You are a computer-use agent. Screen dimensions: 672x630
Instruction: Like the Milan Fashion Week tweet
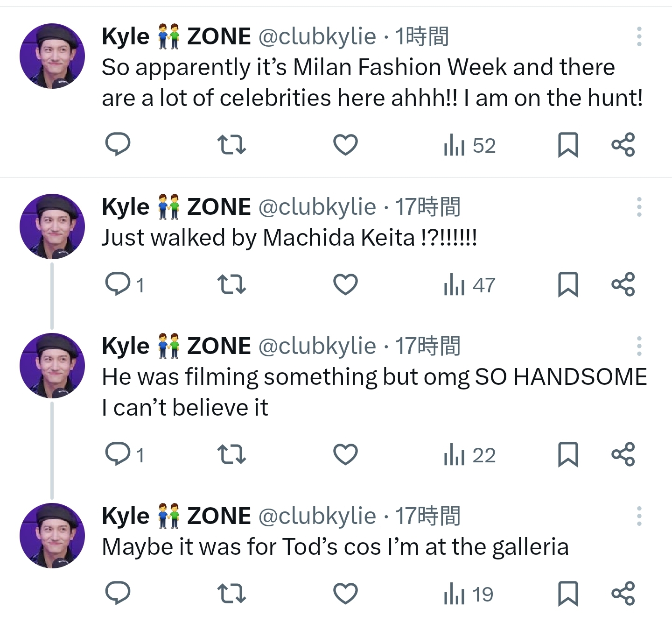tap(345, 144)
